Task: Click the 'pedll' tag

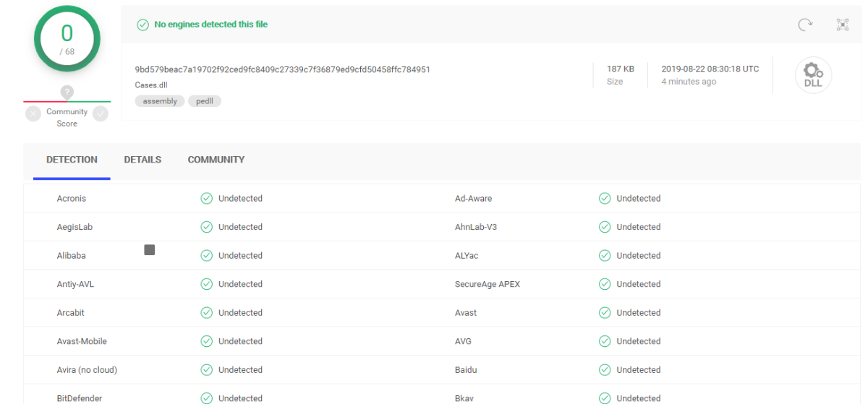Action: (x=205, y=101)
